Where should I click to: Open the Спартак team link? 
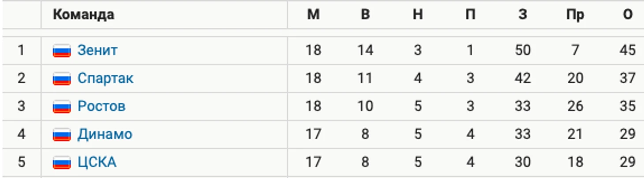click(x=105, y=78)
